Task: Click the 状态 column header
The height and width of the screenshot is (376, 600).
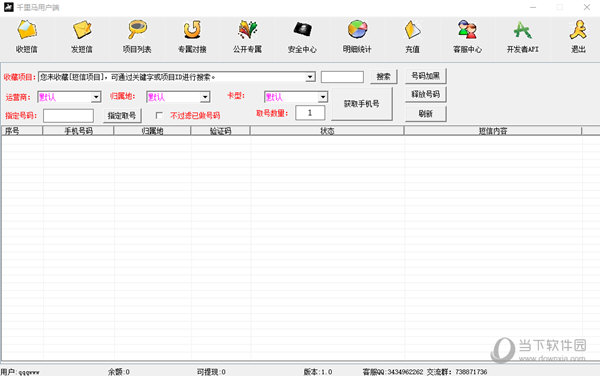Action: pyautogui.click(x=327, y=131)
